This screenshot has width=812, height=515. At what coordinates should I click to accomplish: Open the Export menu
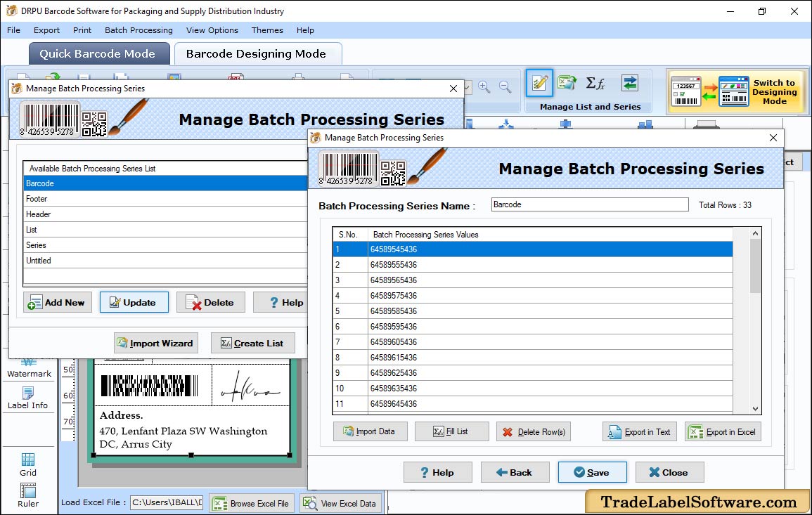46,30
